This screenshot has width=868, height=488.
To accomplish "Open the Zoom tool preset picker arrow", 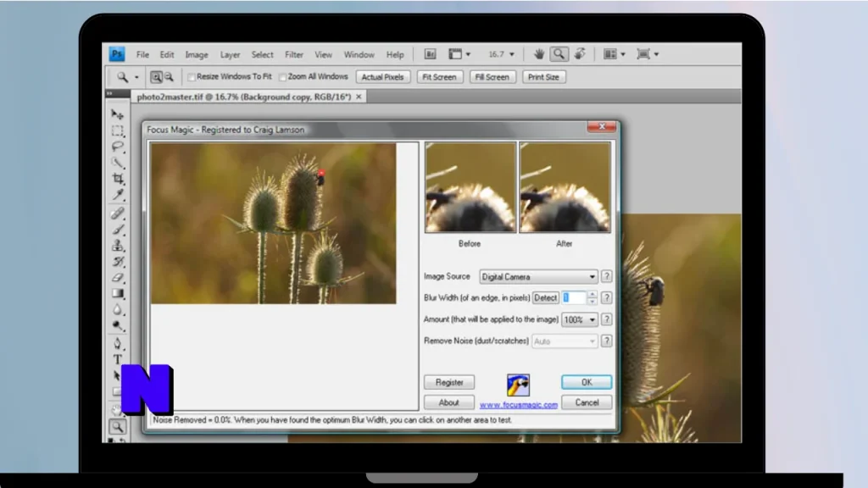I will point(136,77).
